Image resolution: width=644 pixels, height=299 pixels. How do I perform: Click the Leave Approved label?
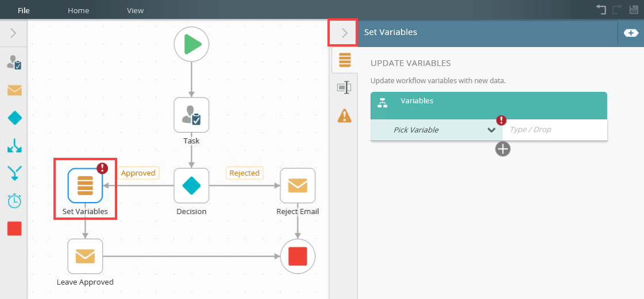(x=85, y=282)
